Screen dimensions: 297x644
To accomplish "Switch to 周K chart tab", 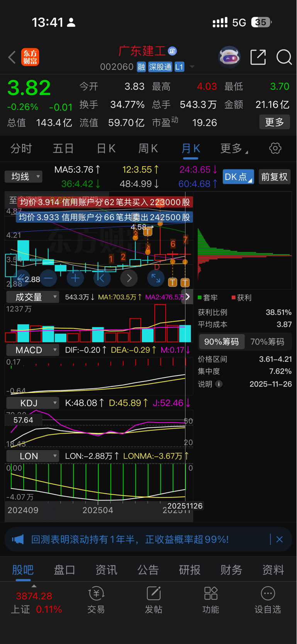I will point(148,149).
